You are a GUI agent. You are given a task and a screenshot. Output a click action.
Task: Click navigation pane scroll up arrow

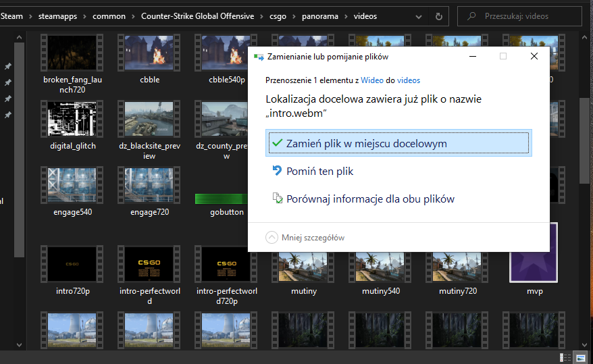pyautogui.click(x=19, y=37)
